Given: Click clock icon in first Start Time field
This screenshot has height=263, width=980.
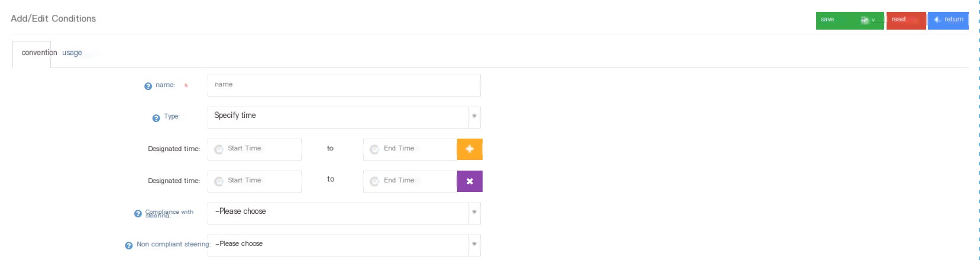Looking at the screenshot, I should pyautogui.click(x=219, y=149).
